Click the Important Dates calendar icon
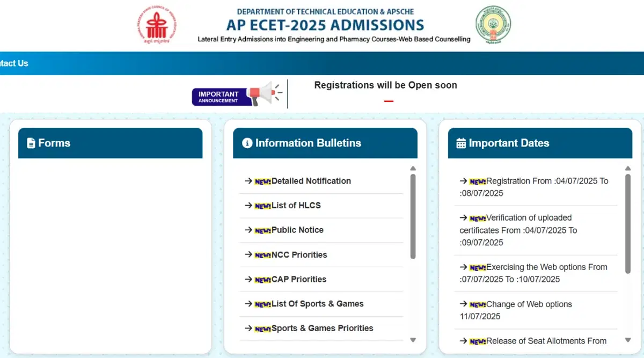The height and width of the screenshot is (358, 644). click(x=461, y=143)
